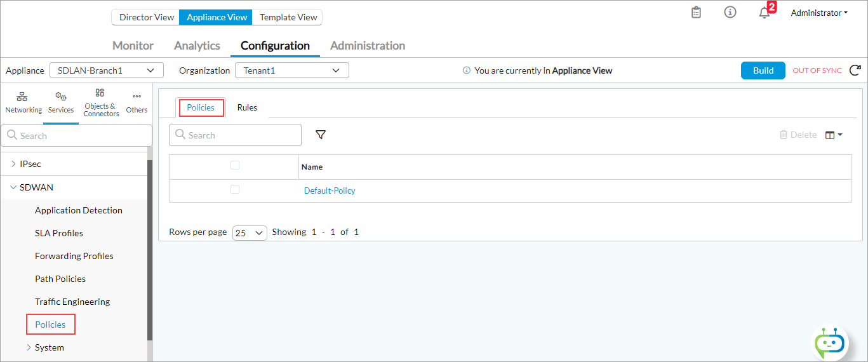
Task: Select Policies in SDWAN tree
Action: (50, 325)
